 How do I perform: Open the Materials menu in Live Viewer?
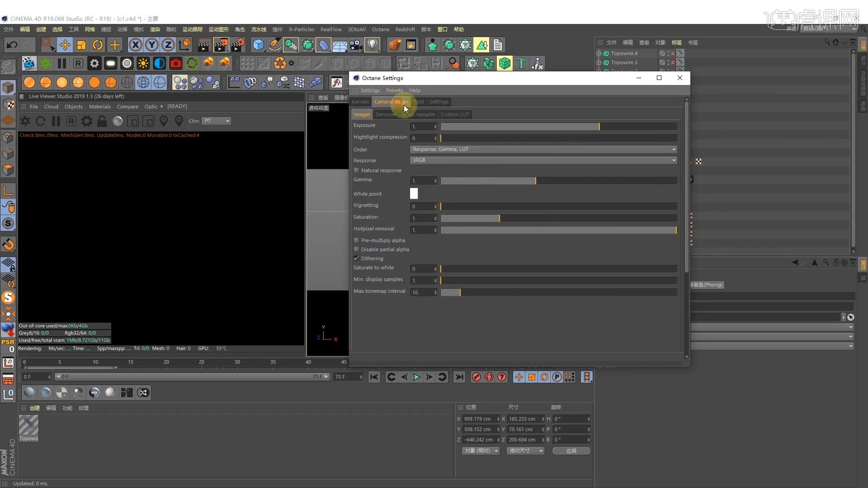click(x=99, y=107)
